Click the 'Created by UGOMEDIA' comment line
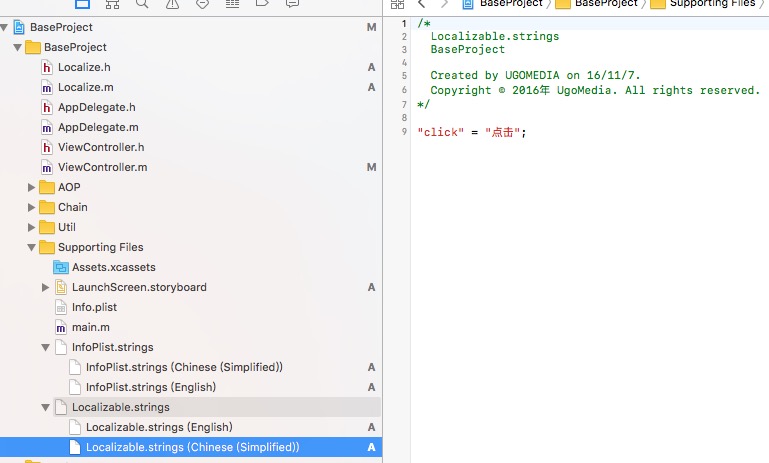 (x=535, y=76)
